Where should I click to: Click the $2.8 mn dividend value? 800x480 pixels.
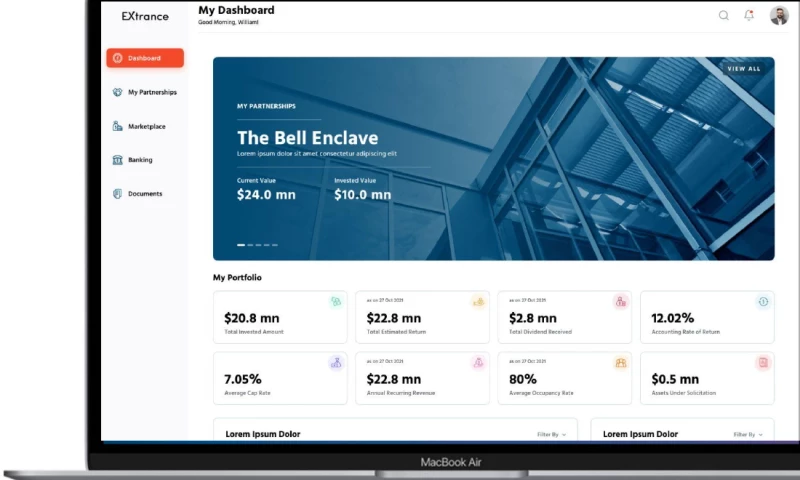533,318
